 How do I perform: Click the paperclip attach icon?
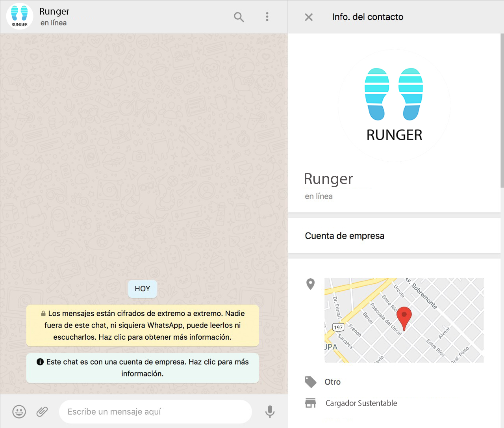pyautogui.click(x=42, y=411)
